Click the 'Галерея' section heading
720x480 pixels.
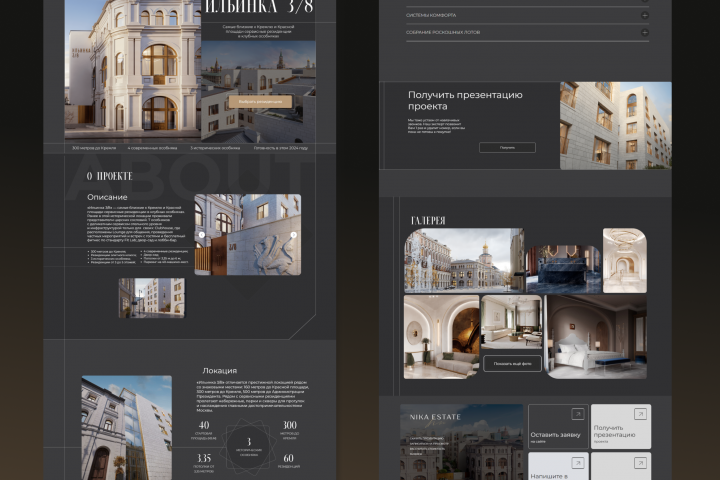point(428,220)
